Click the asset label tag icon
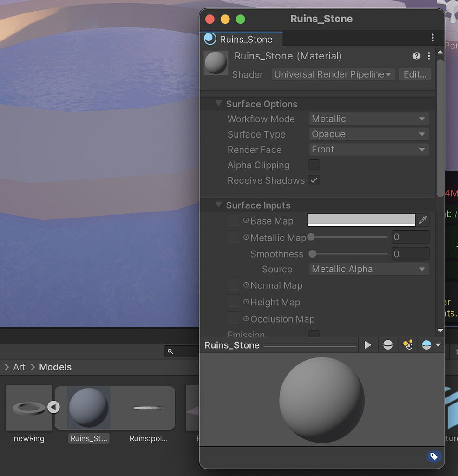 (x=434, y=456)
